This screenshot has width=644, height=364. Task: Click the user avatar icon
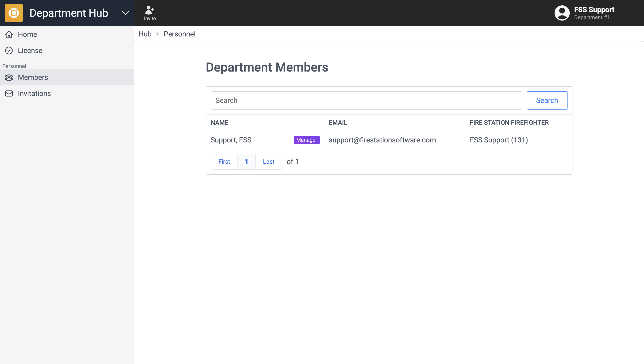tap(562, 13)
